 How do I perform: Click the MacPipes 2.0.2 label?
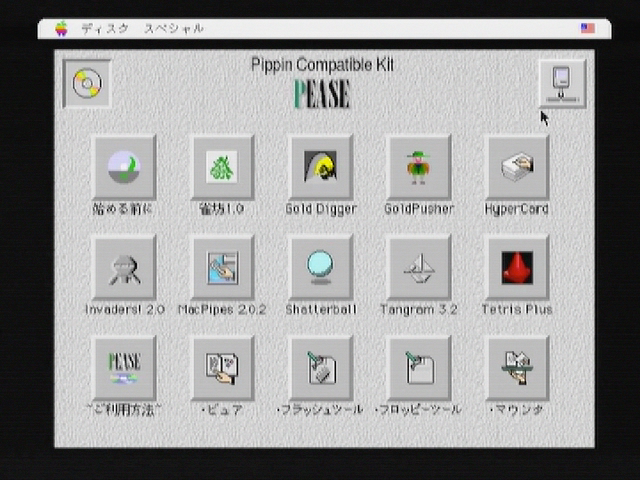222,309
